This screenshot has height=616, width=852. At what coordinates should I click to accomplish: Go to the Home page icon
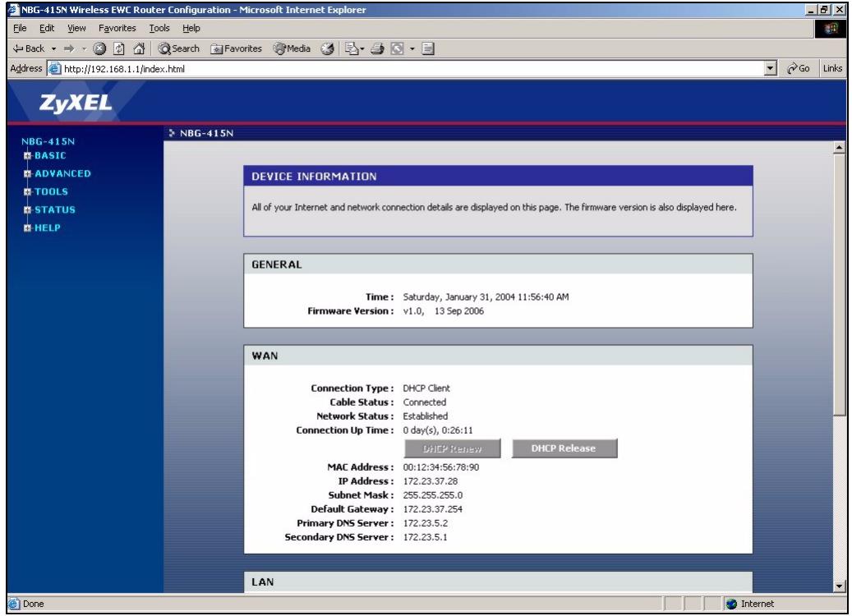click(139, 48)
